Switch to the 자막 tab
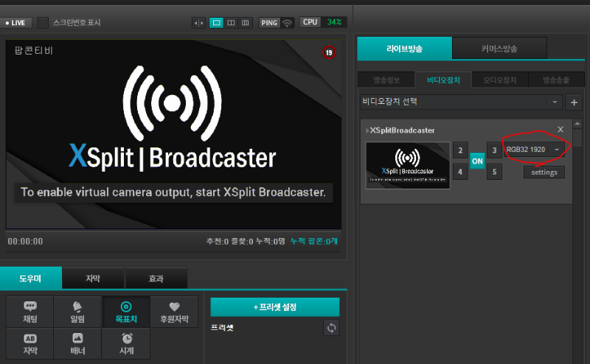Viewport: 590px width, 364px height. [93, 279]
